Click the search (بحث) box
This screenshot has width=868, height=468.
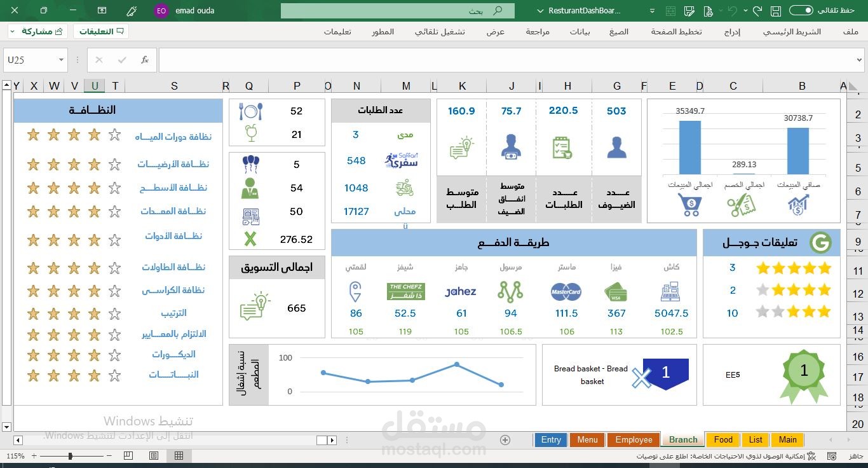(398, 11)
